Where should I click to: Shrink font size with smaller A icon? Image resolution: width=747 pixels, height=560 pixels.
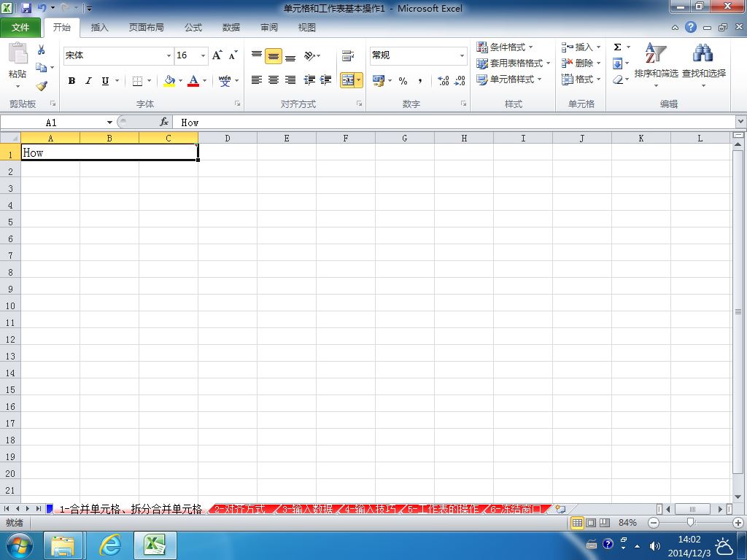233,55
